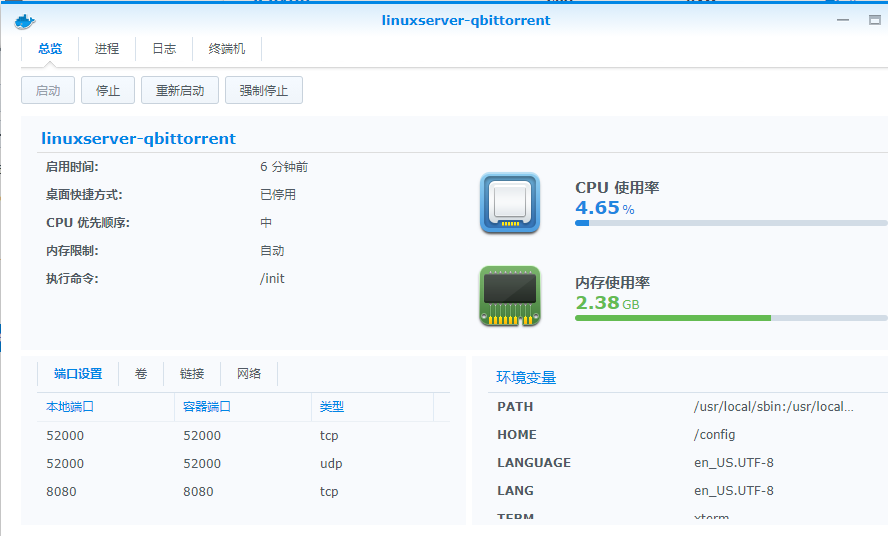
Task: Click the 中 CPU priority value
Action: [266, 223]
